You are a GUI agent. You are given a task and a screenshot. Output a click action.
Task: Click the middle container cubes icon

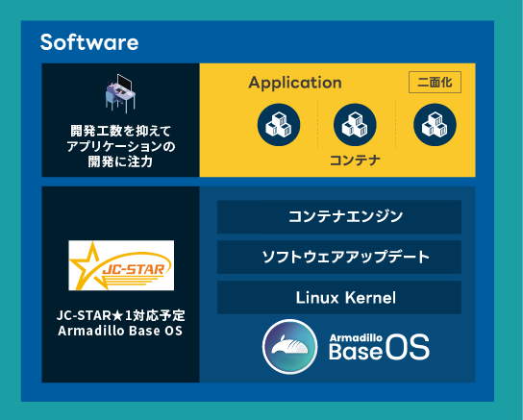pos(355,125)
